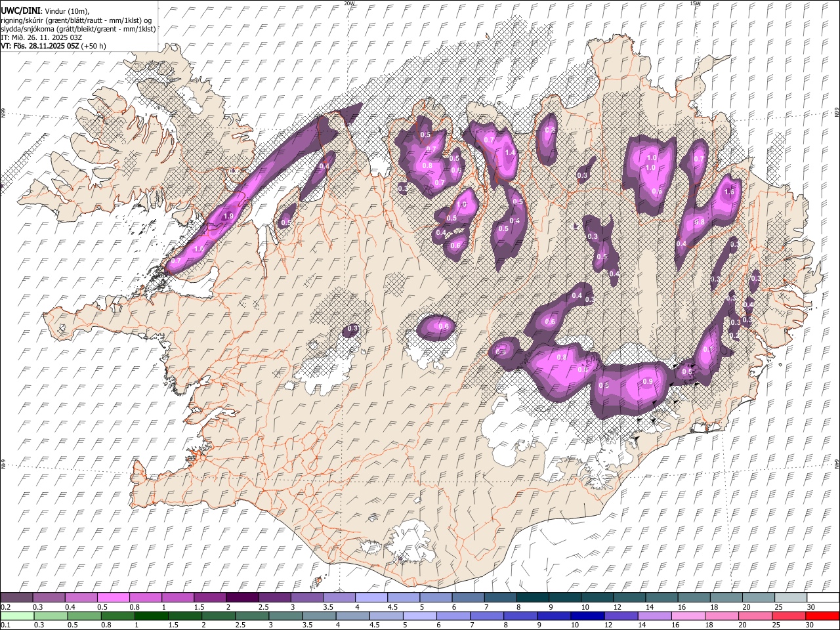Image resolution: width=840 pixels, height=630 pixels.
Task: Pick lower legend light violet swatch 14–16
Action: (x=654, y=616)
